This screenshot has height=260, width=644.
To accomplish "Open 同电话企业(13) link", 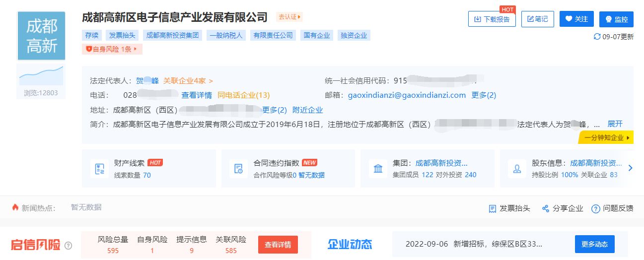I will click(x=243, y=95).
